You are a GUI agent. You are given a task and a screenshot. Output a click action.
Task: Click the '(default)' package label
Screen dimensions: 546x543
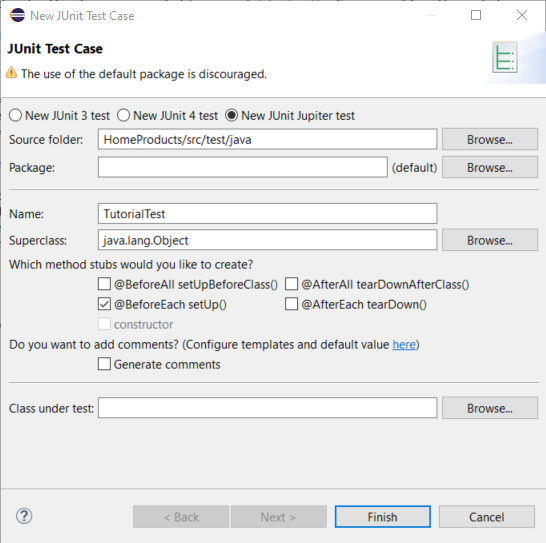pos(414,168)
